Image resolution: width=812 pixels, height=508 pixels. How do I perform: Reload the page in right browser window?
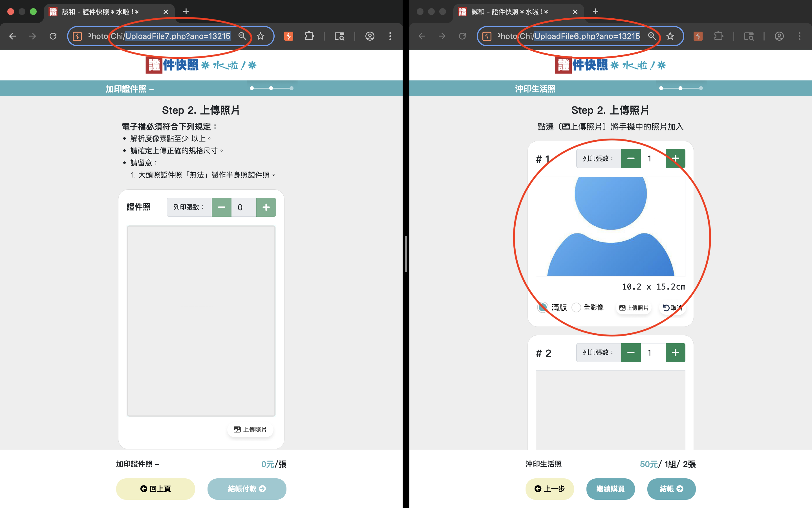(x=462, y=36)
